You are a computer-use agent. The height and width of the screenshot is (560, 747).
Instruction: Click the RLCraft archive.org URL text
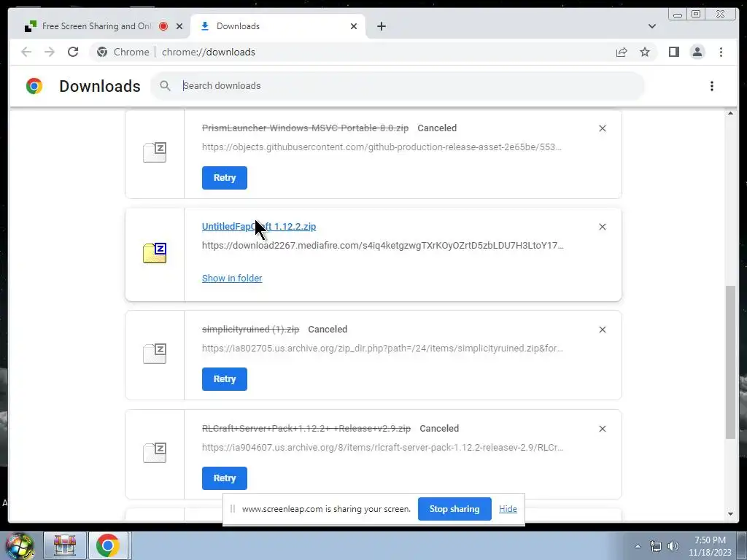pos(382,448)
